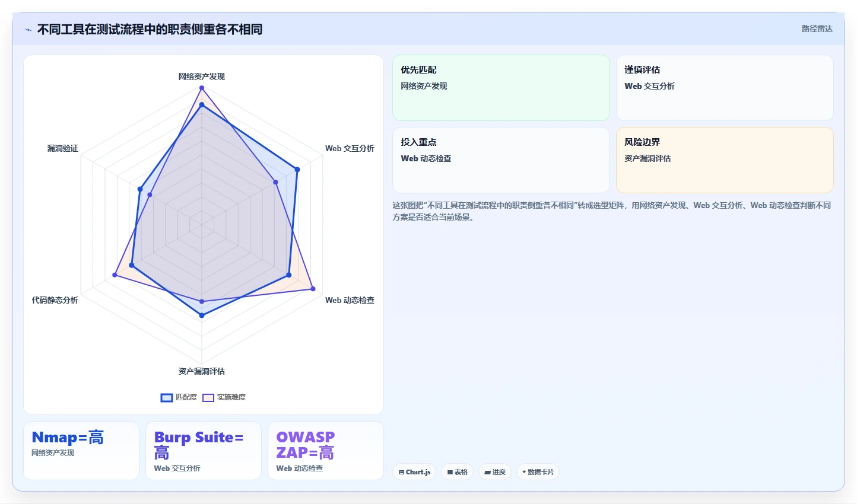Screen dimensions: 857x504
Task: Open the green 优先匹配 card
Action: coord(501,88)
